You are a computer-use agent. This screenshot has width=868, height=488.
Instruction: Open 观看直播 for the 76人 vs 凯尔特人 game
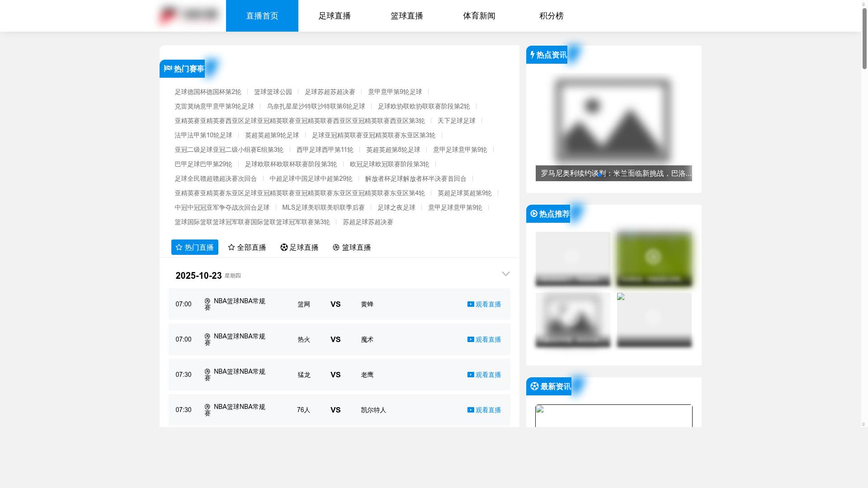[485, 410]
